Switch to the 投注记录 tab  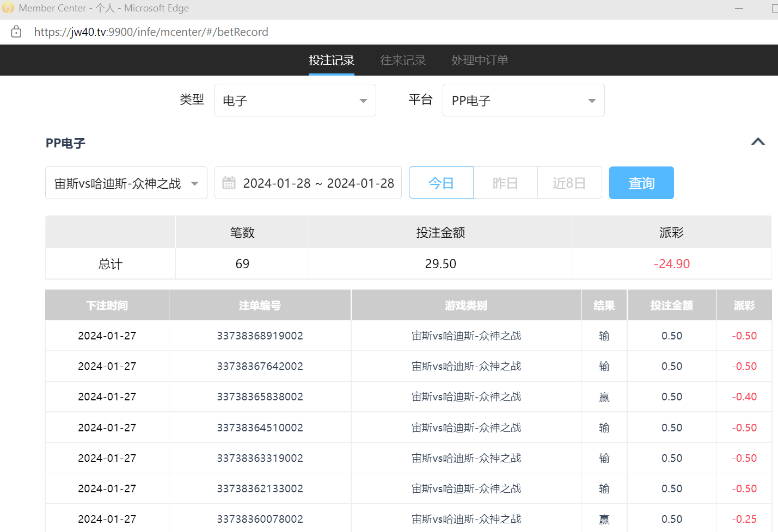(x=331, y=60)
